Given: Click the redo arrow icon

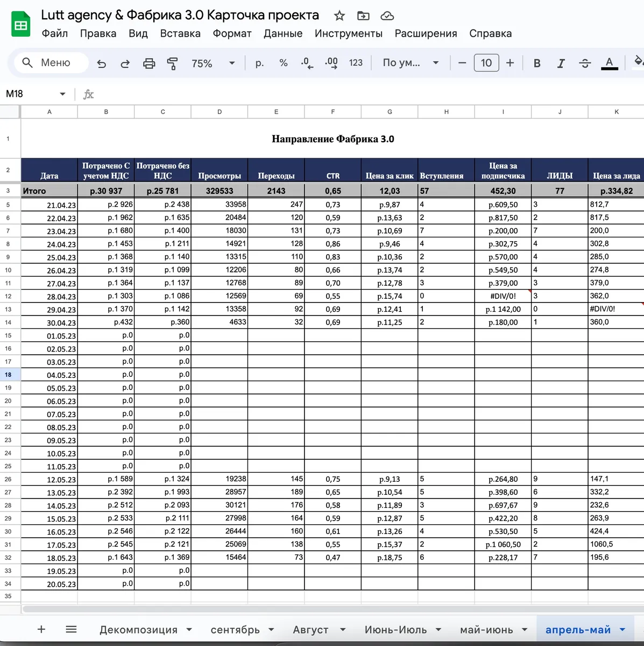Looking at the screenshot, I should pyautogui.click(x=125, y=64).
